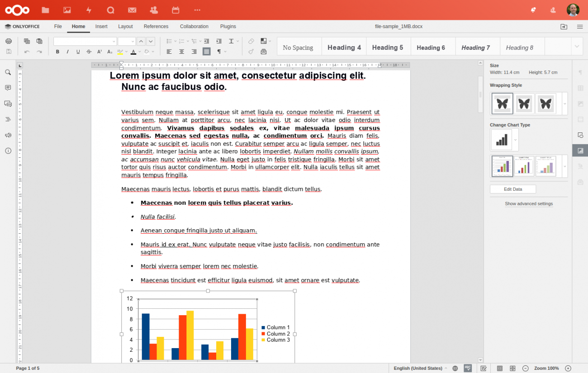Click the Zoom in button in status bar
Viewport: 588px width, 373px height.
568,368
